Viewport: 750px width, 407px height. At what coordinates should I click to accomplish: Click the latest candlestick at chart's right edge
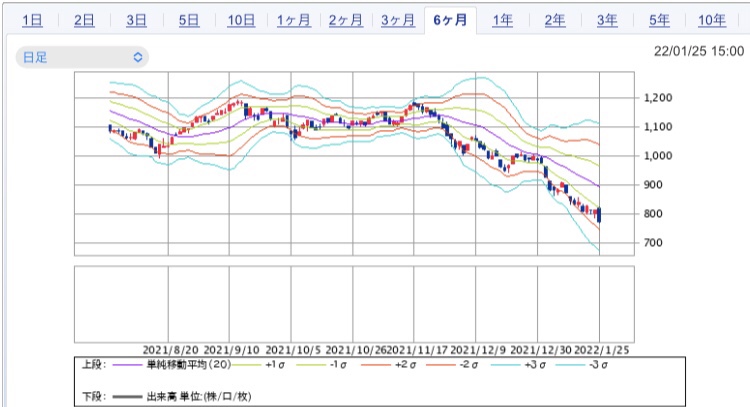point(599,215)
